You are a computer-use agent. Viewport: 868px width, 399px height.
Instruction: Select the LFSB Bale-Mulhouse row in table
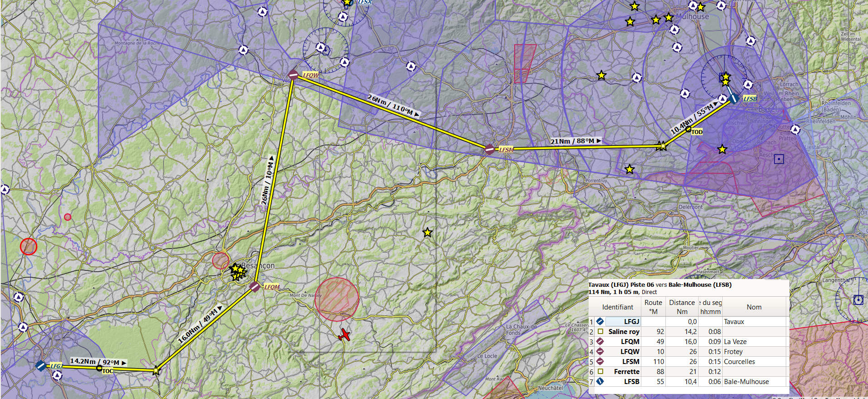(631, 382)
